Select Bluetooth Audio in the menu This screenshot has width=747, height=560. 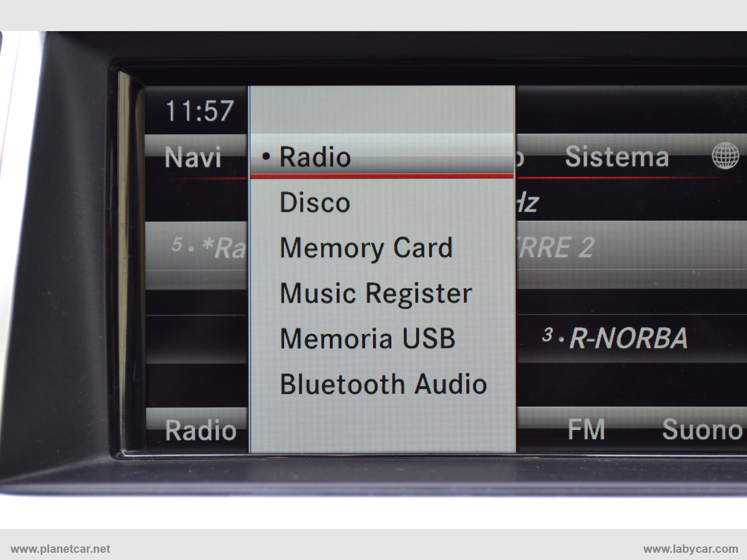tap(383, 384)
